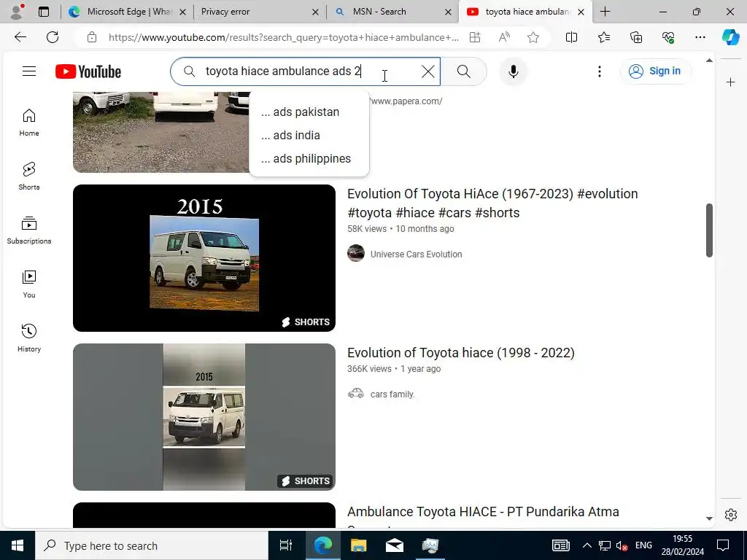Select suggestion "ads pakistan"
The image size is (747, 560).
(x=309, y=112)
